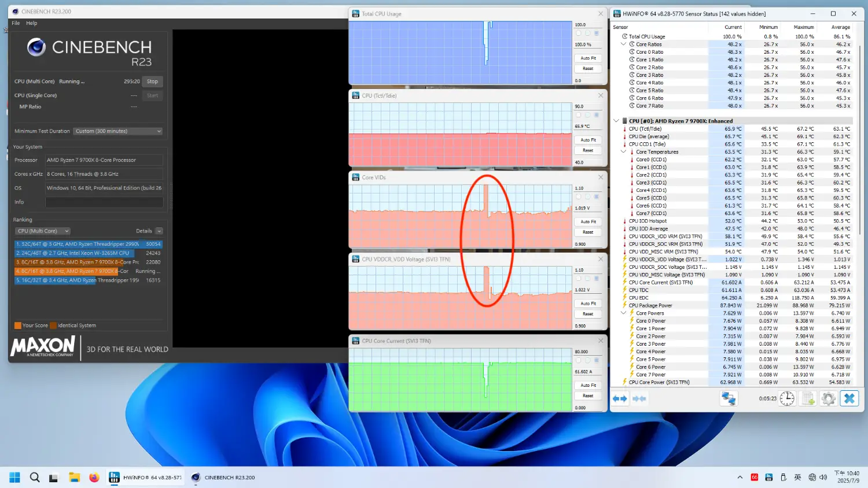Open HWiNFO sensor settings gear icon

pyautogui.click(x=828, y=398)
